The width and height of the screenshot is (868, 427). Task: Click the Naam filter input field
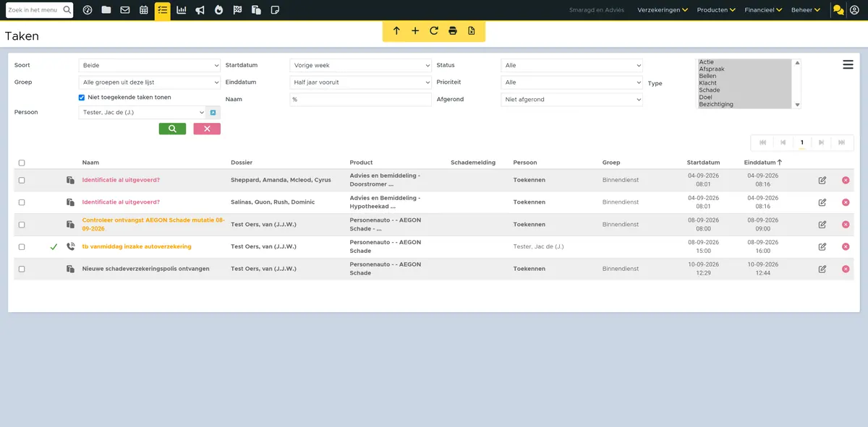[360, 100]
